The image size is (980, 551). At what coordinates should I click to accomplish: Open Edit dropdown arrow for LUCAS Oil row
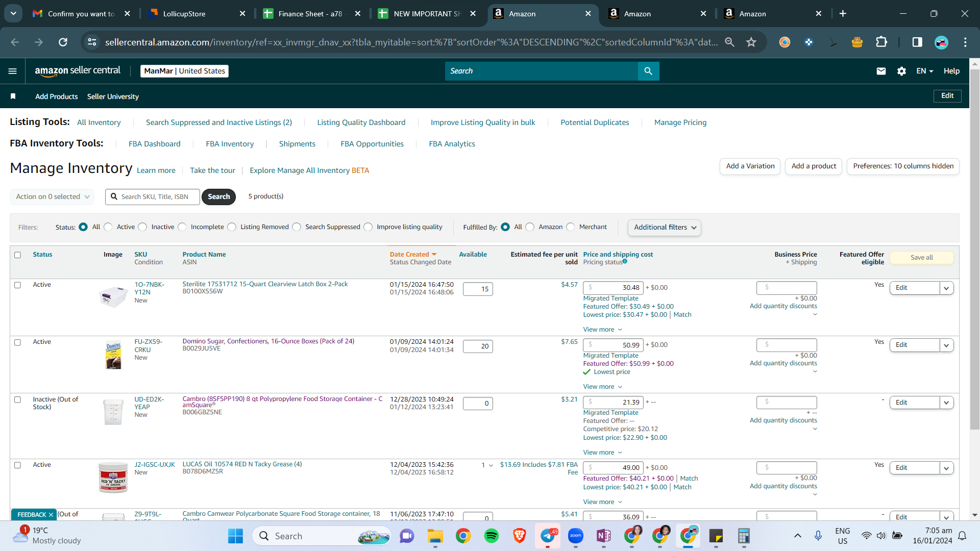point(947,468)
